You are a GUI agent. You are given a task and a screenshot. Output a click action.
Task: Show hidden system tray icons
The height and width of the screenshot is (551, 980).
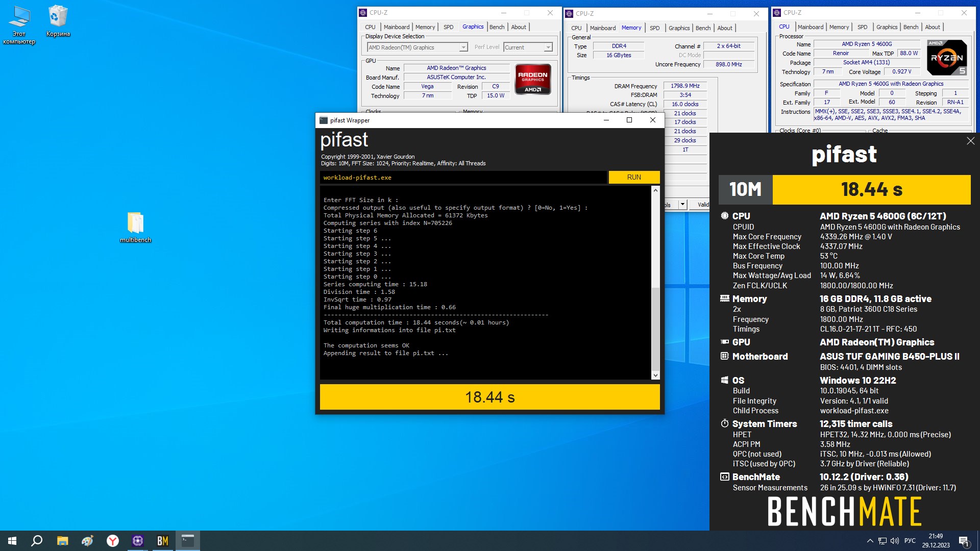coord(870,541)
